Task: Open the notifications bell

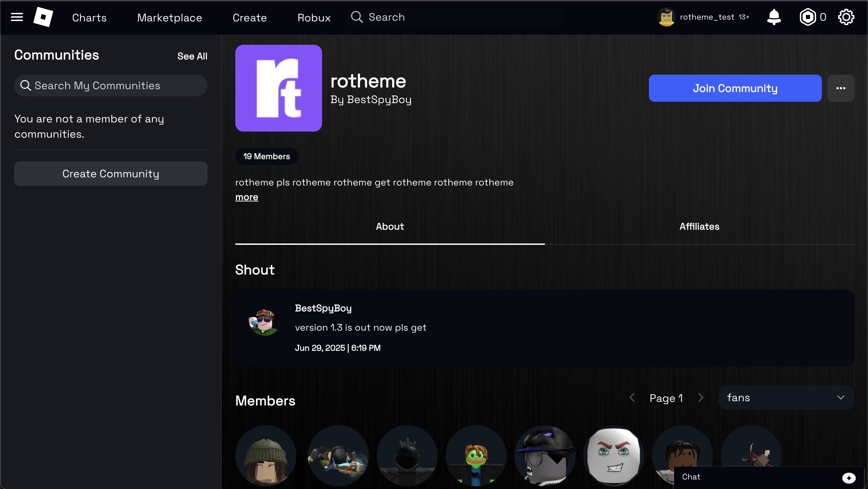Action: pyautogui.click(x=774, y=17)
